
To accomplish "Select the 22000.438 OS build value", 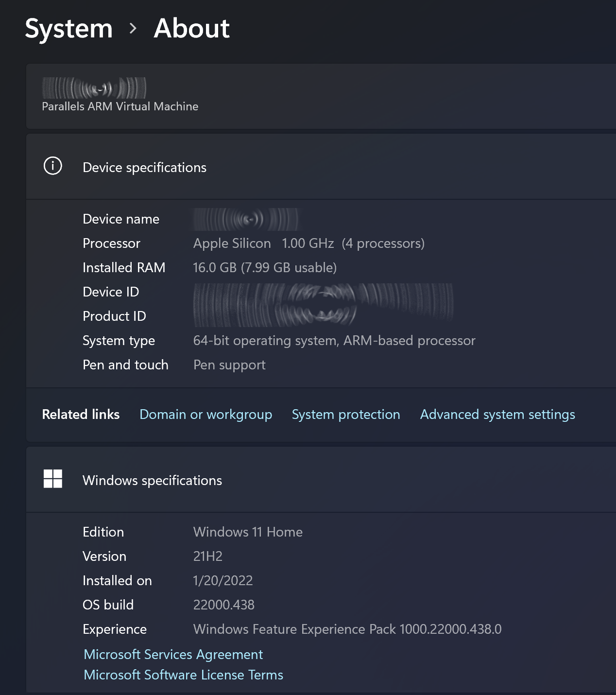I will 224,605.
